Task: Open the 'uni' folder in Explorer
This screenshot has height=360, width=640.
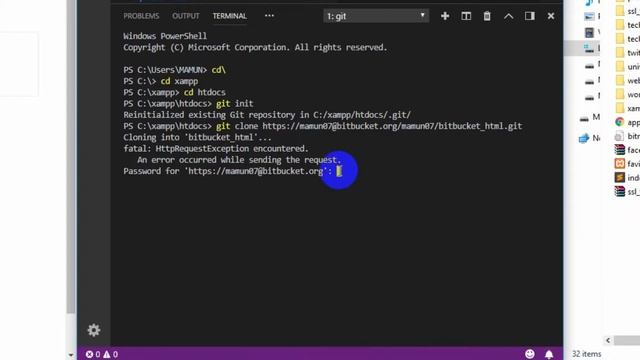Action: pos(628,67)
